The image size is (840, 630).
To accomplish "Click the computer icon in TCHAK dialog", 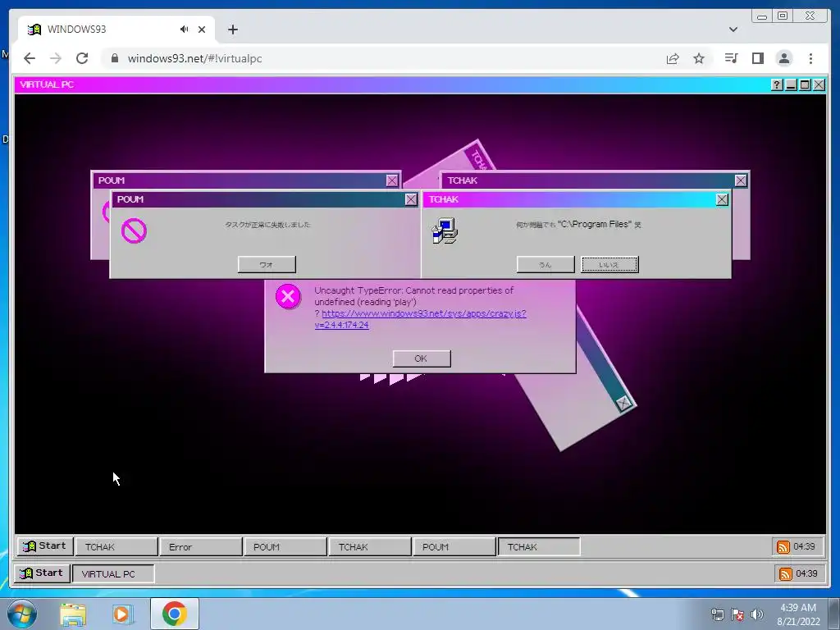I will pos(445,231).
